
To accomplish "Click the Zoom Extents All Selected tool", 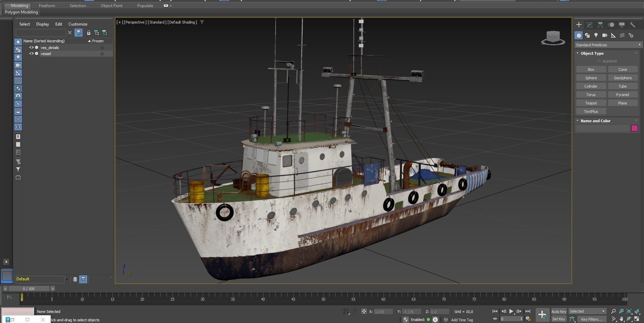I will pos(637,311).
